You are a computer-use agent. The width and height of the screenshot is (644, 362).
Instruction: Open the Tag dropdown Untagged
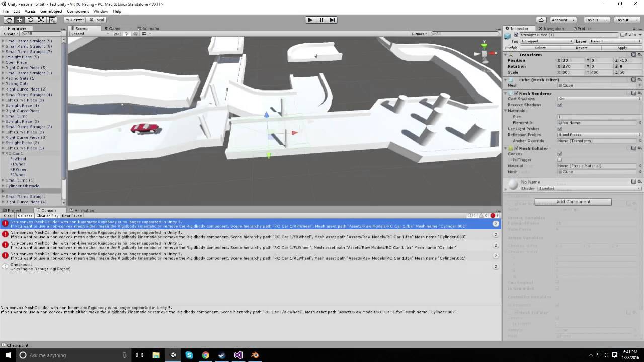(546, 41)
